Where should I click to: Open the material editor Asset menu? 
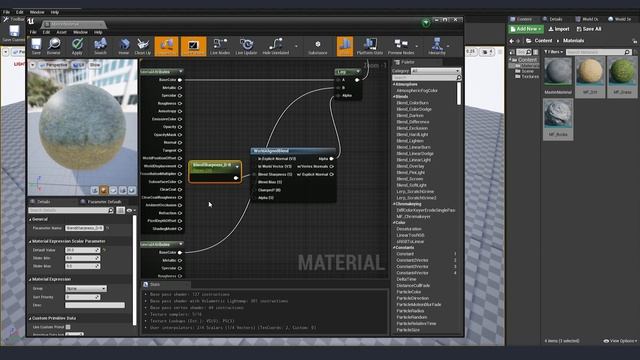(61, 32)
